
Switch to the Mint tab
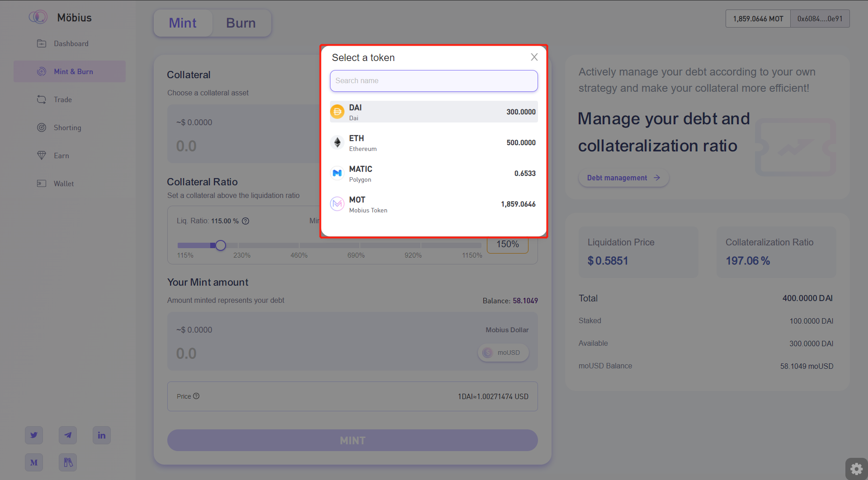click(x=183, y=23)
